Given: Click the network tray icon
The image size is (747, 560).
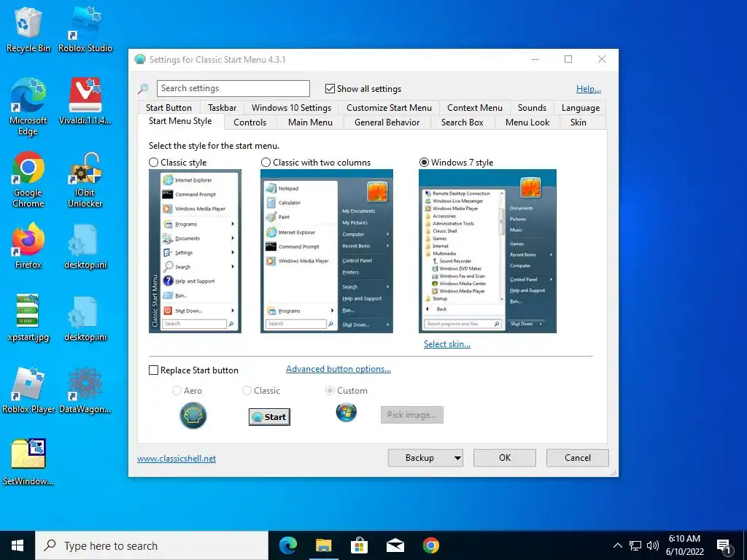Looking at the screenshot, I should pos(635,545).
